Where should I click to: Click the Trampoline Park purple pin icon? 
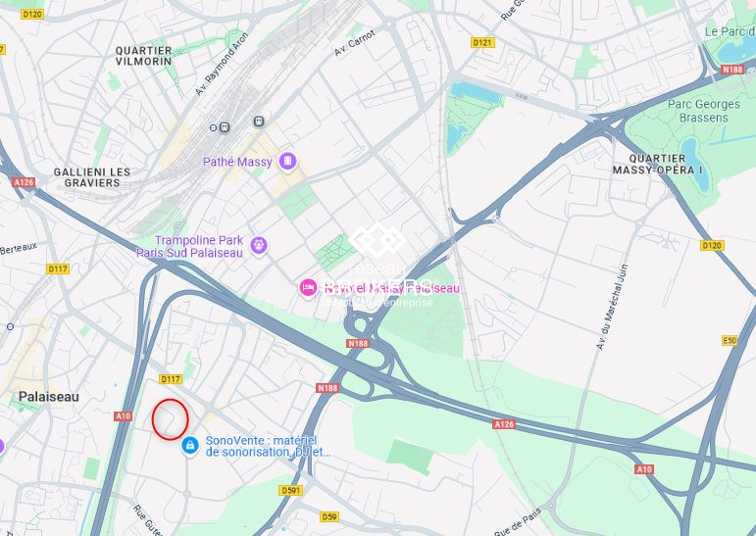pos(260,245)
